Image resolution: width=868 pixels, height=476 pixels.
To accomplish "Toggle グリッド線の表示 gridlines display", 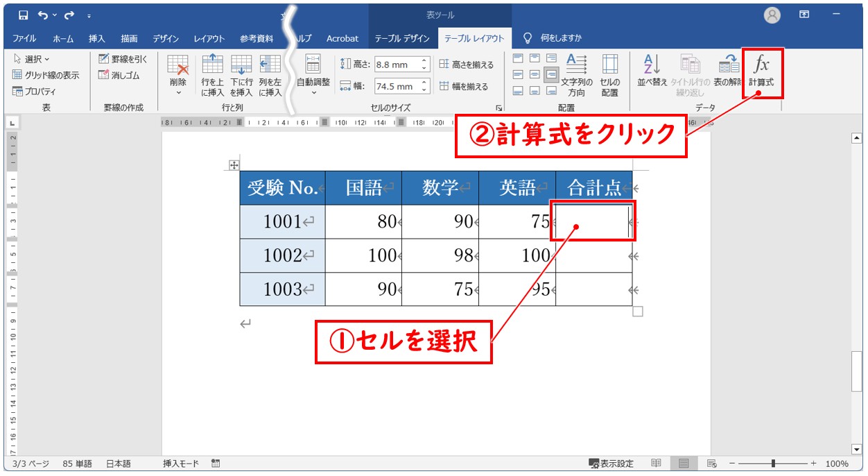I will [46, 76].
